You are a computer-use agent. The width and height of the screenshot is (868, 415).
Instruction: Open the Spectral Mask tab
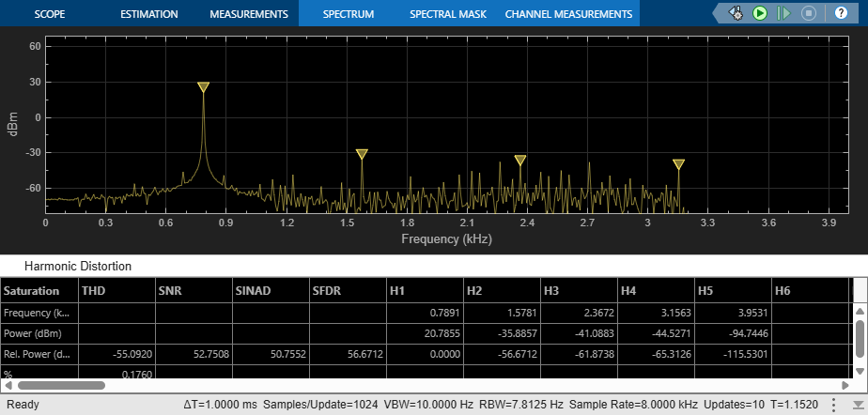(446, 15)
